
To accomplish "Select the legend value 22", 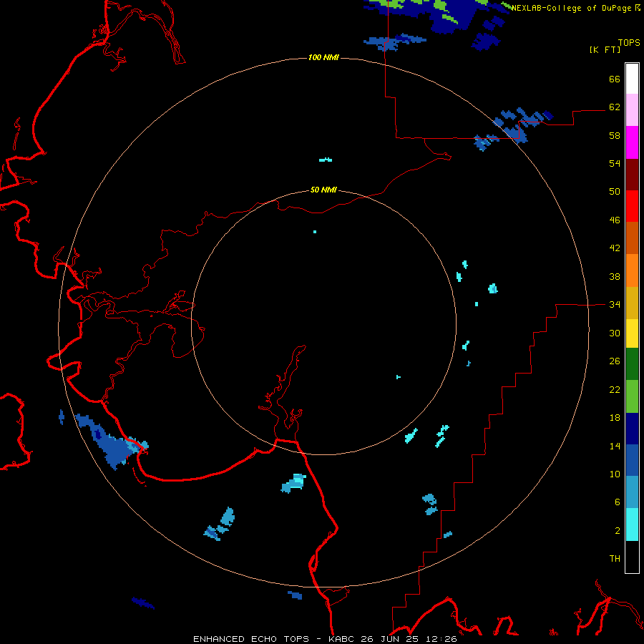I will [x=615, y=389].
